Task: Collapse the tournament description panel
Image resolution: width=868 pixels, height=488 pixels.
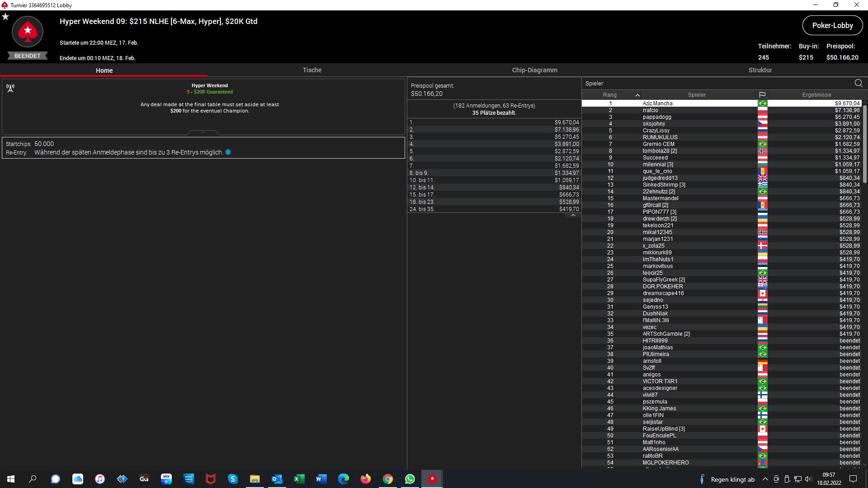Action: click(203, 132)
